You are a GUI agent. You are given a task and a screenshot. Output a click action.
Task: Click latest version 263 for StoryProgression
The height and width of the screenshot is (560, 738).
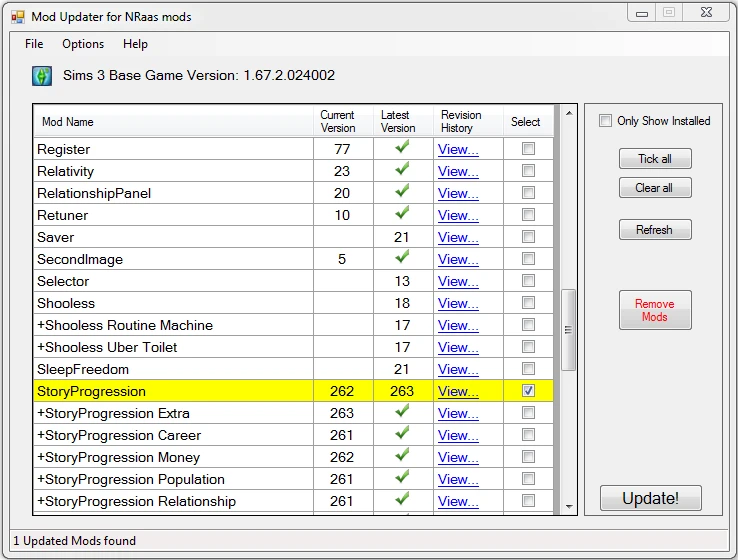(x=402, y=391)
